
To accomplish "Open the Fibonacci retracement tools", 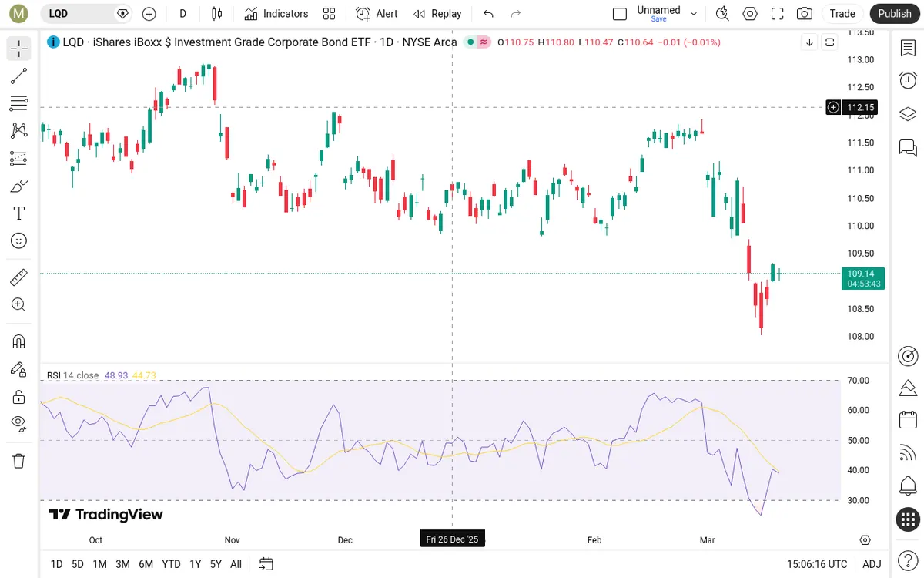I will point(19,103).
